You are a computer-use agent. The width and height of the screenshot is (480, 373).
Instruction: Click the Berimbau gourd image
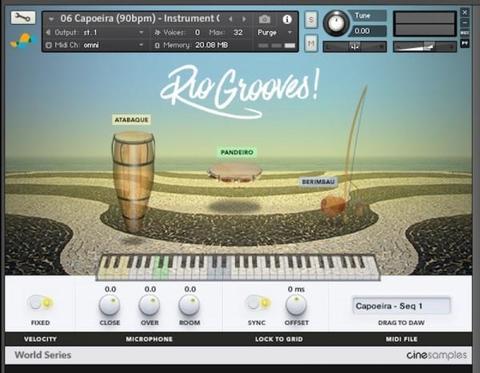pos(333,206)
